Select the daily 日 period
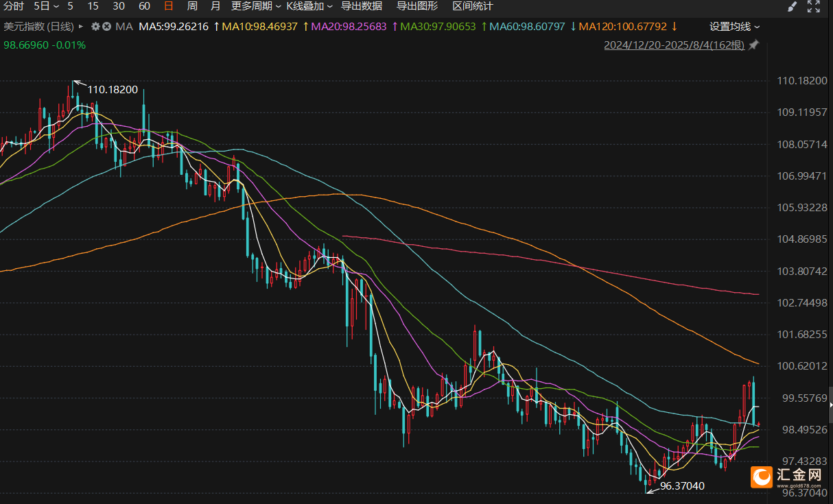 pyautogui.click(x=169, y=6)
